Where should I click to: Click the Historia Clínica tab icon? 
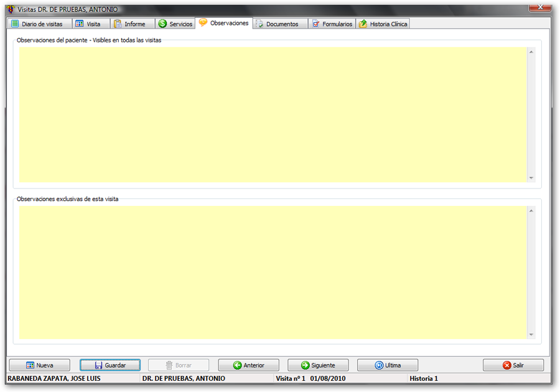(363, 24)
